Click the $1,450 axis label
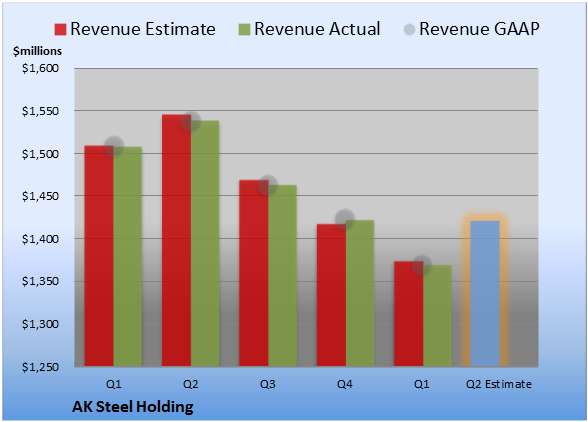The image size is (588, 422). pos(40,196)
